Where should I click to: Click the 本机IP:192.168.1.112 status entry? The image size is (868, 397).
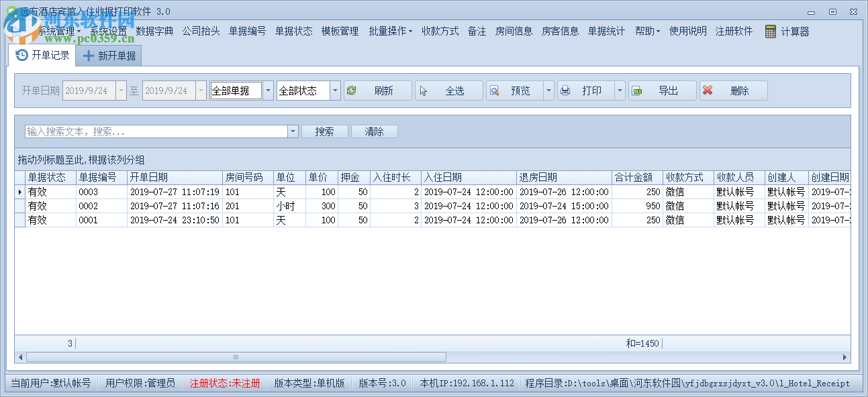tap(467, 383)
